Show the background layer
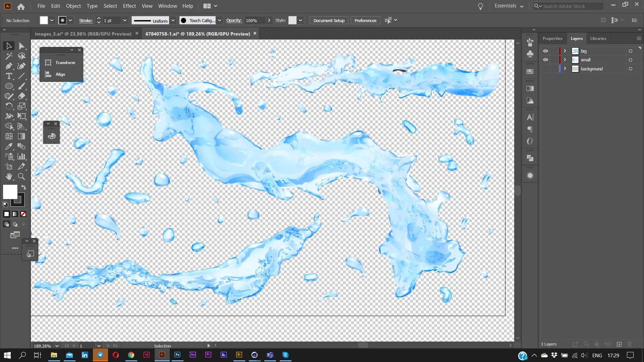This screenshot has width=644, height=362. (x=546, y=69)
